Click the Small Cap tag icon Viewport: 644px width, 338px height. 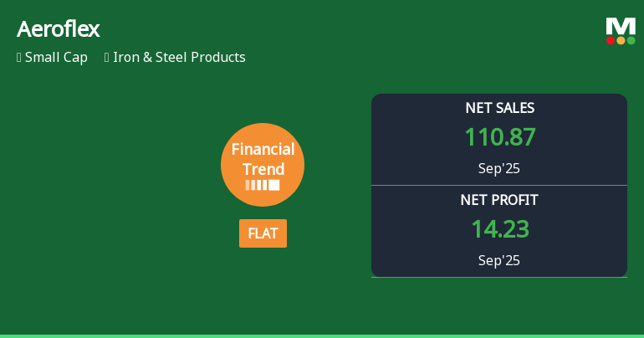19,58
